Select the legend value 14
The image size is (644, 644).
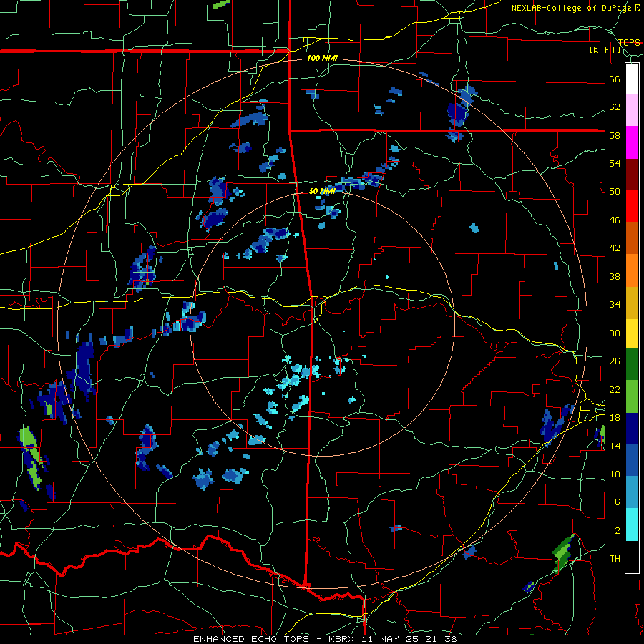[615, 446]
